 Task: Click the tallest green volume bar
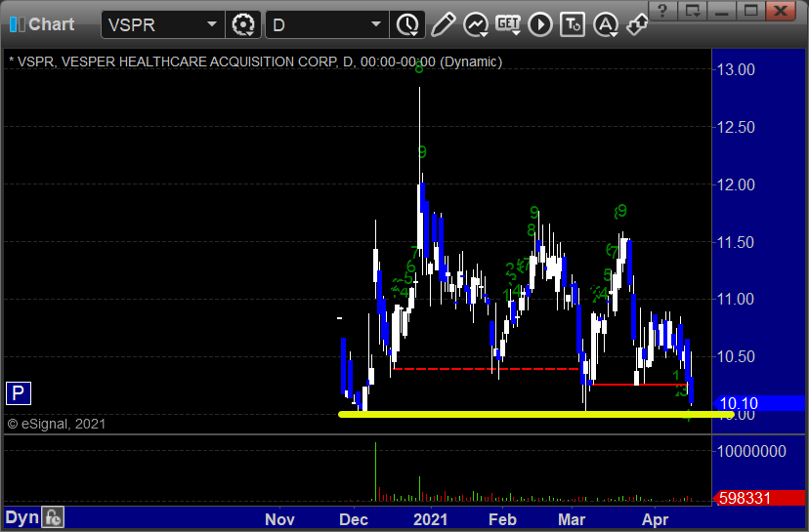(x=375, y=471)
